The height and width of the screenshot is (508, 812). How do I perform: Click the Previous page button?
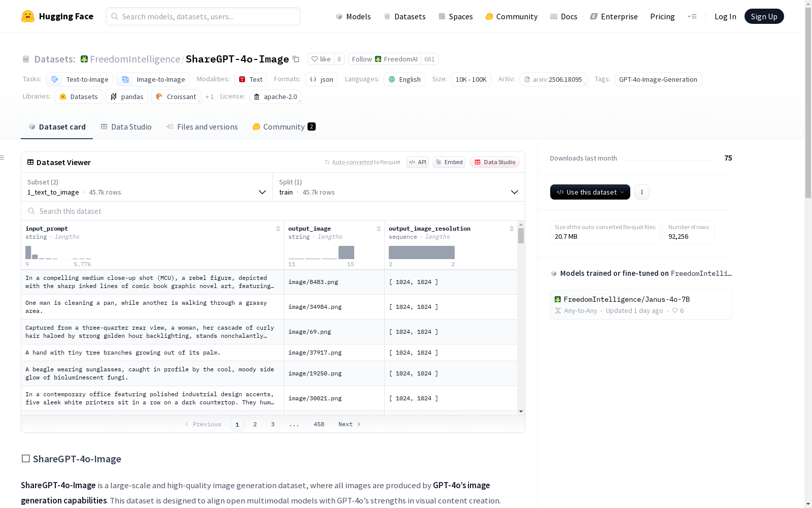point(203,424)
